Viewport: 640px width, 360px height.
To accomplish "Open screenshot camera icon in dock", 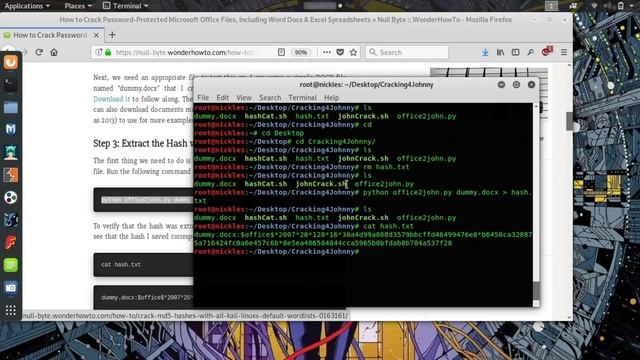I will coord(11,288).
